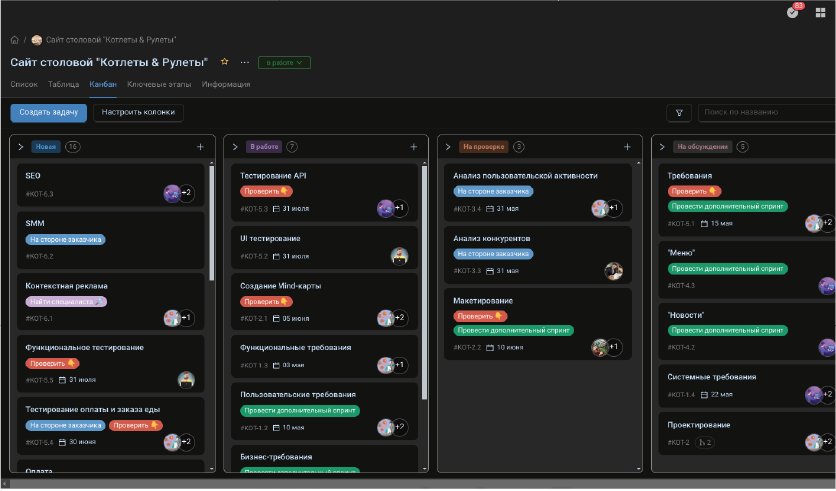Screen dimensions: 836x491
Task: Click task ID #КОТ-3.4
Action: (467, 209)
